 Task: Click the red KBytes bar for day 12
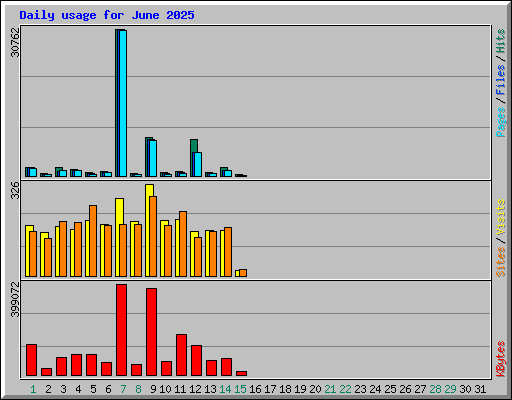pos(196,361)
